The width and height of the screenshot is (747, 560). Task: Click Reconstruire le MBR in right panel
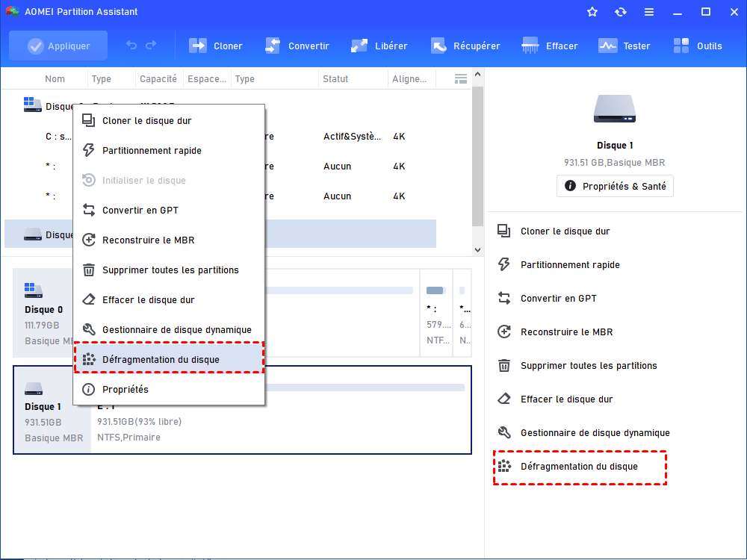pos(566,332)
